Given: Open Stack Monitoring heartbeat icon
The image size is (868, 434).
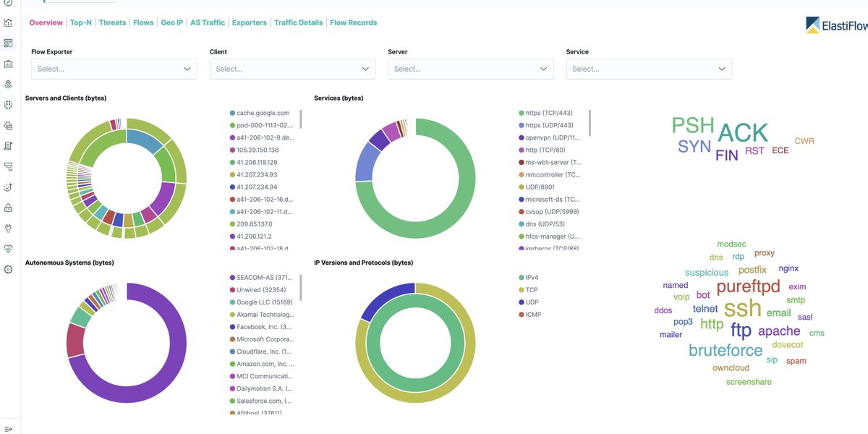Looking at the screenshot, I should (x=8, y=248).
